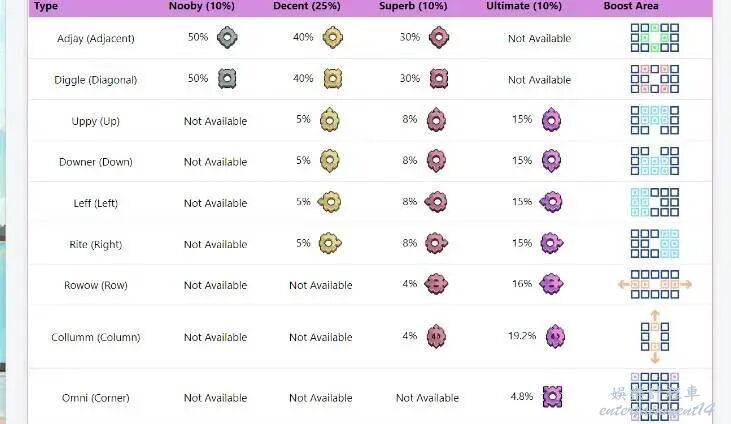Image resolution: width=731 pixels, height=424 pixels.
Task: Click the Type column header
Action: 47,6
